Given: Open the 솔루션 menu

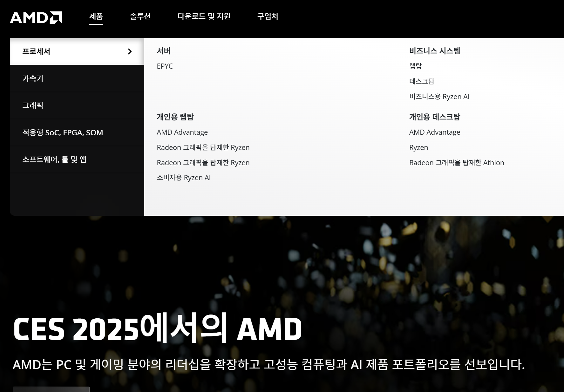Looking at the screenshot, I should tap(140, 16).
